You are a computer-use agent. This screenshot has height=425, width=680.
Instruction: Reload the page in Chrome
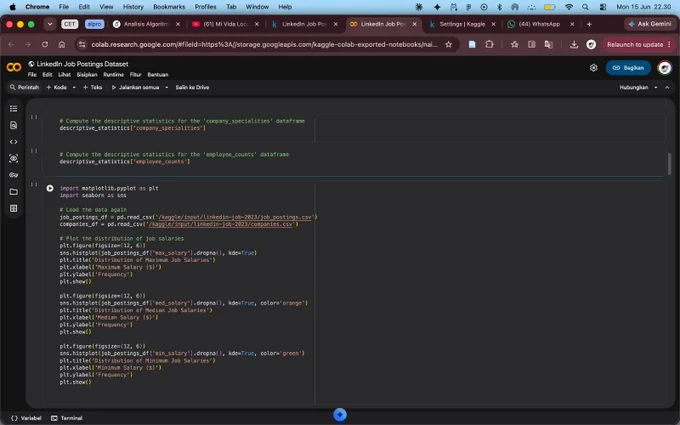[45, 44]
